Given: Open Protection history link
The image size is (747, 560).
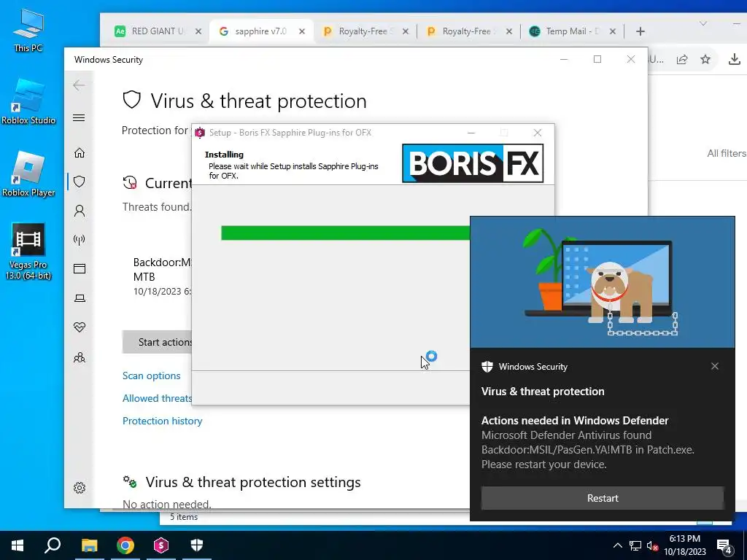Looking at the screenshot, I should tap(162, 421).
